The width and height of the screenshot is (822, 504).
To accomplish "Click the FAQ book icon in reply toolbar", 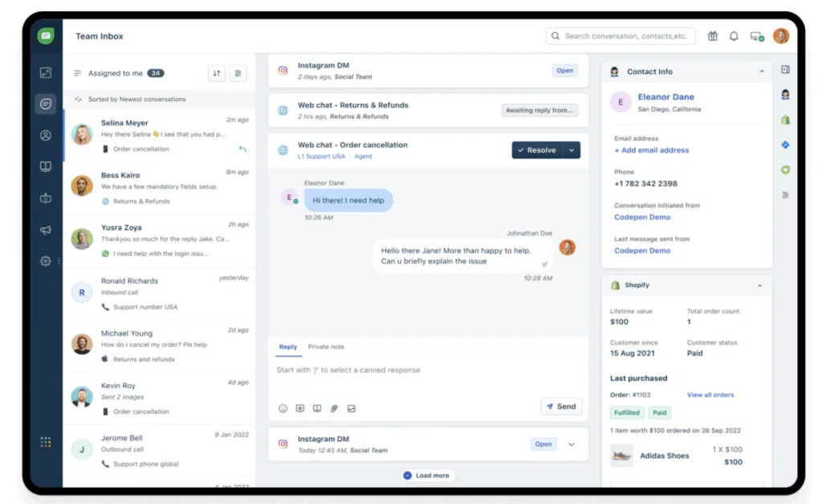I will (317, 408).
